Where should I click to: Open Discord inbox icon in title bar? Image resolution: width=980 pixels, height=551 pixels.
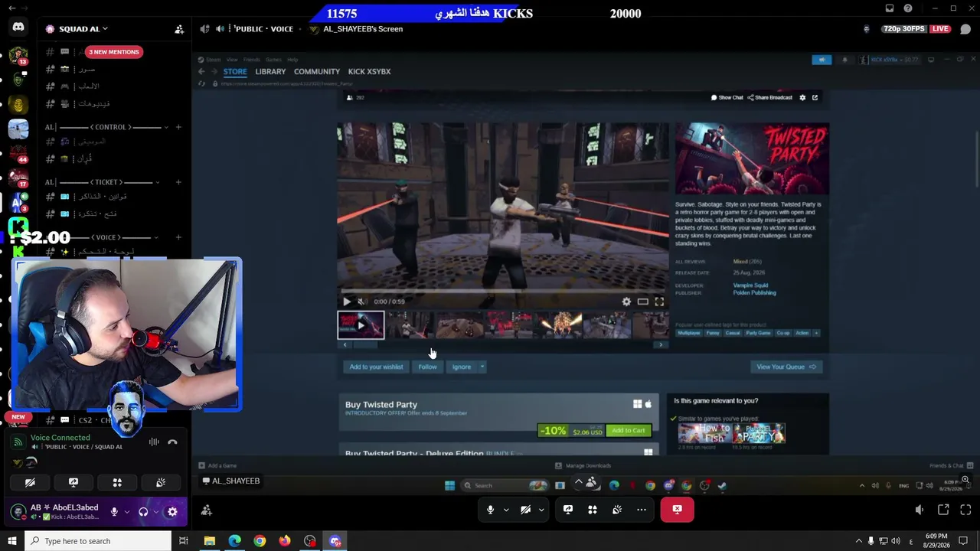(x=890, y=8)
